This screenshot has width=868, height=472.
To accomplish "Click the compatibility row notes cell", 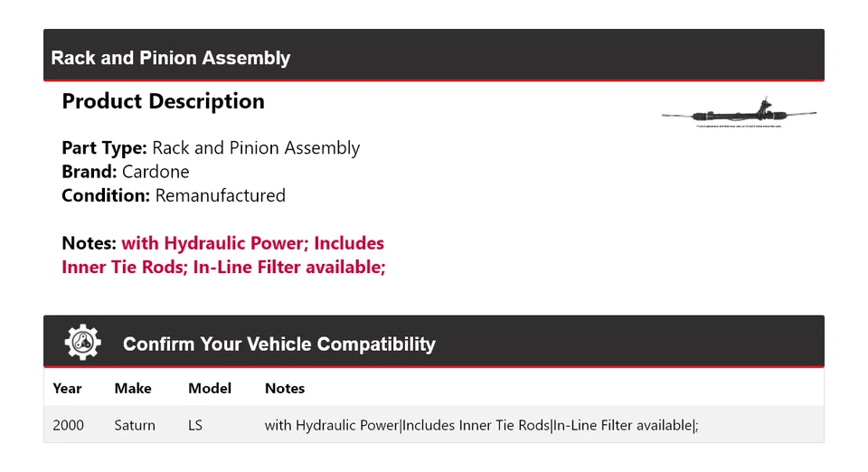I will (481, 425).
